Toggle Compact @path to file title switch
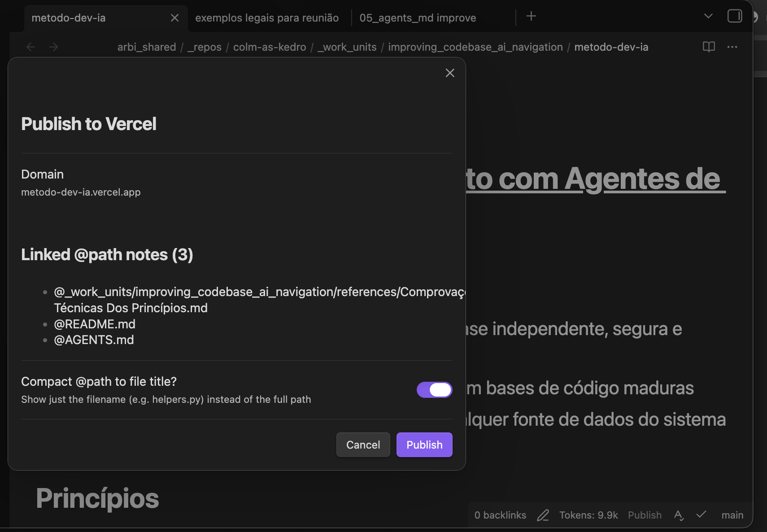Image resolution: width=767 pixels, height=532 pixels. pyautogui.click(x=434, y=390)
